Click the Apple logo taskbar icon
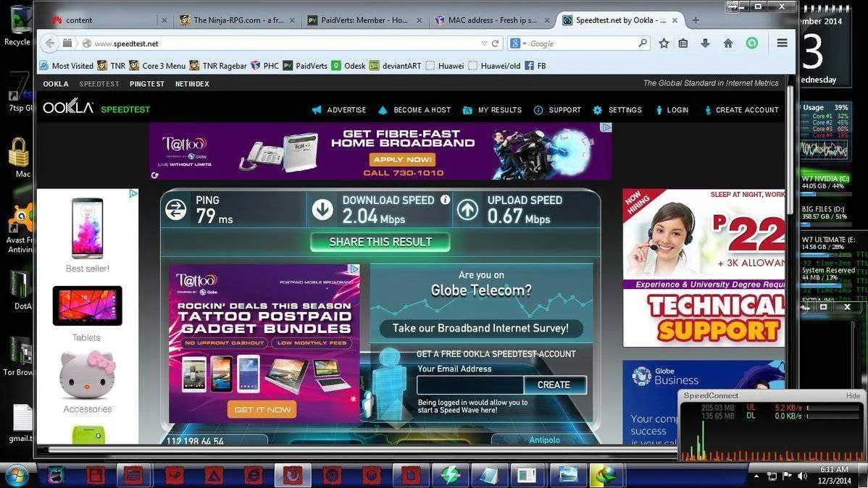 (56, 475)
